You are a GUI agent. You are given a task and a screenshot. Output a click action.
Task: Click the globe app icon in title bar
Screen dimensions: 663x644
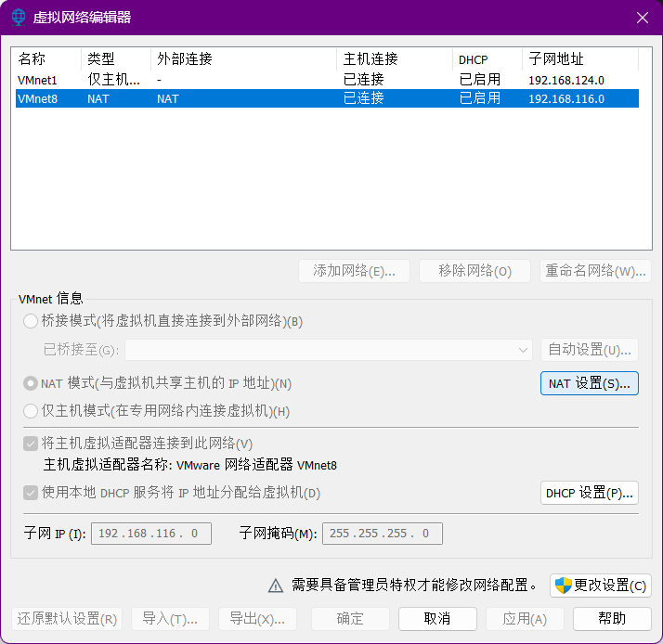[x=19, y=18]
